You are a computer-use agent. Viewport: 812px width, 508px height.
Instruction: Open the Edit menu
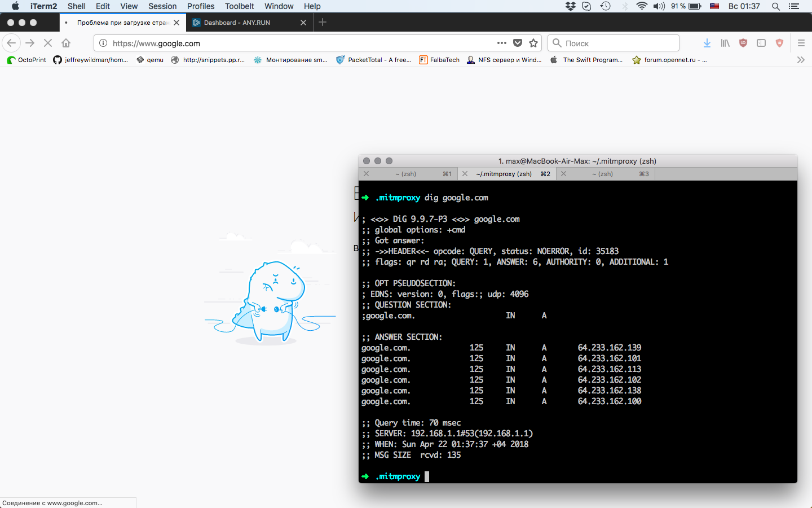(x=103, y=6)
